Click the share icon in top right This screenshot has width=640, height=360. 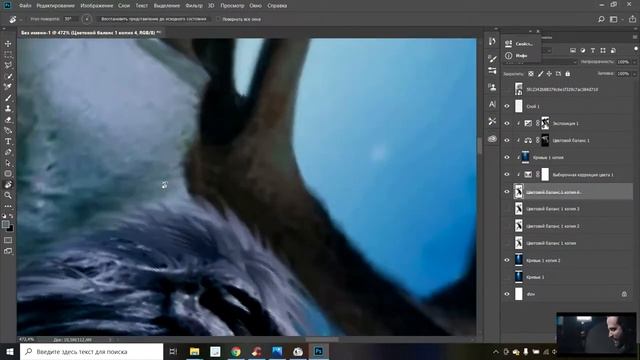click(632, 19)
